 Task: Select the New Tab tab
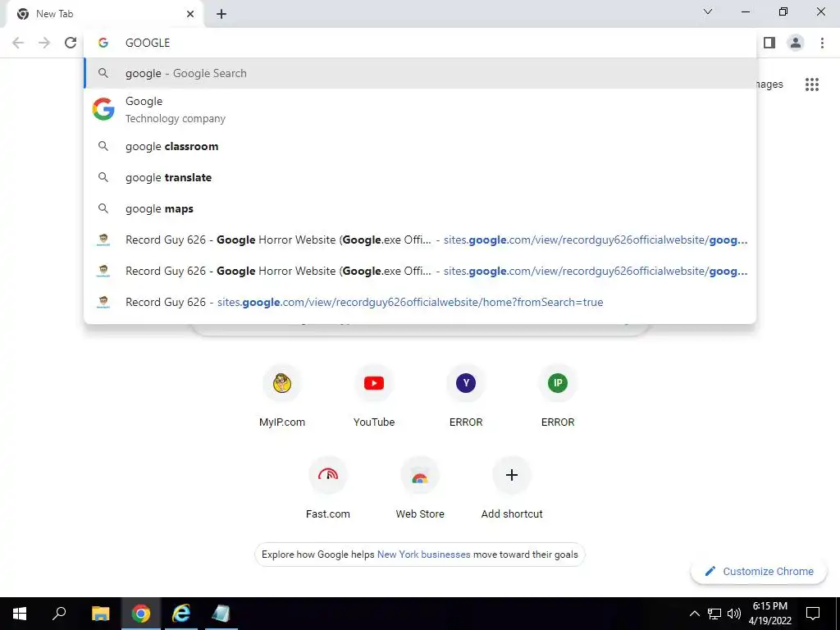[x=104, y=14]
